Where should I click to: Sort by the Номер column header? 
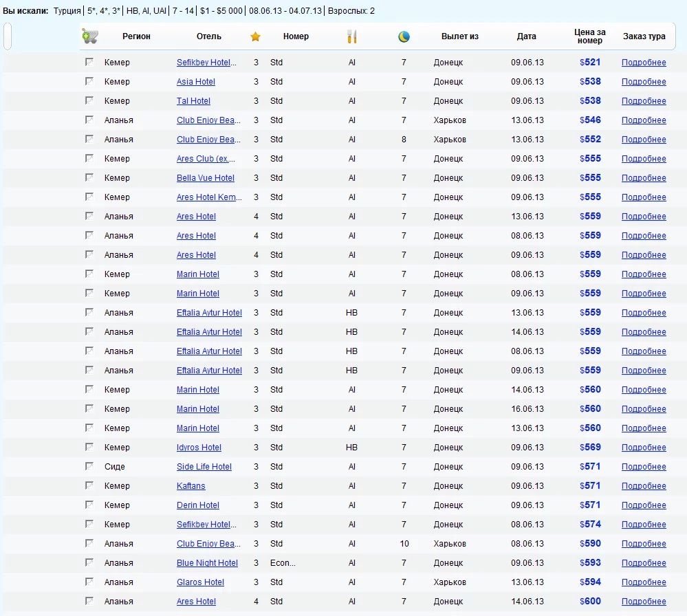[x=296, y=36]
